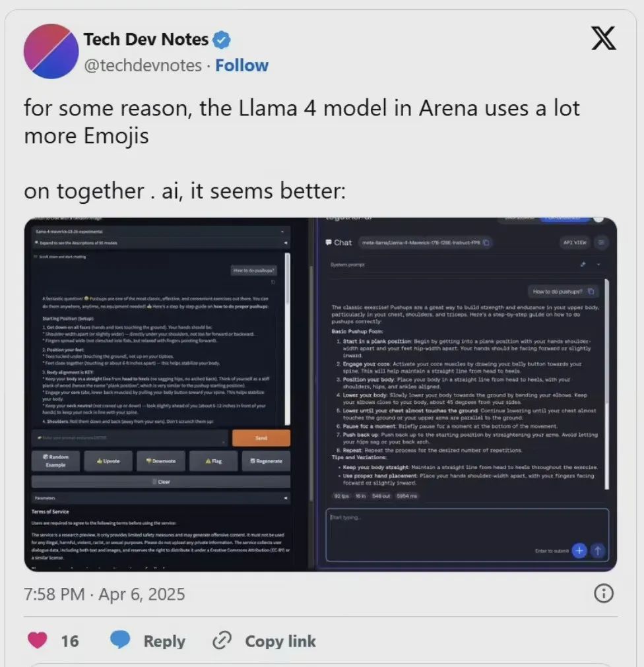This screenshot has width=644, height=667.
Task: Click the blue plus attachment icon
Action: pos(579,550)
